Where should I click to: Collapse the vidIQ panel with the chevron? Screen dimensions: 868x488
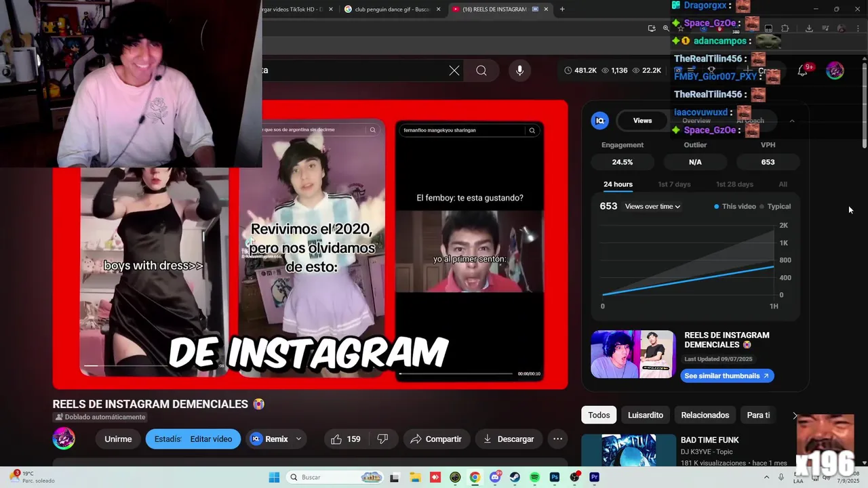click(791, 121)
